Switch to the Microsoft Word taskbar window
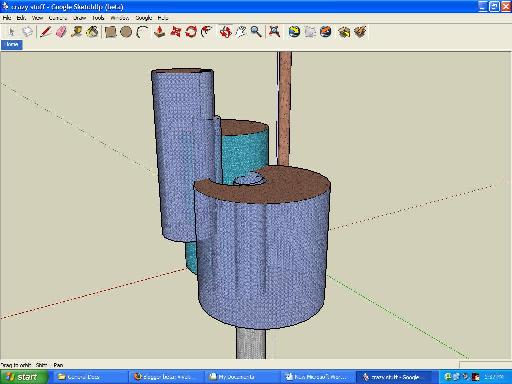Image resolution: width=512 pixels, height=384 pixels. (x=317, y=377)
